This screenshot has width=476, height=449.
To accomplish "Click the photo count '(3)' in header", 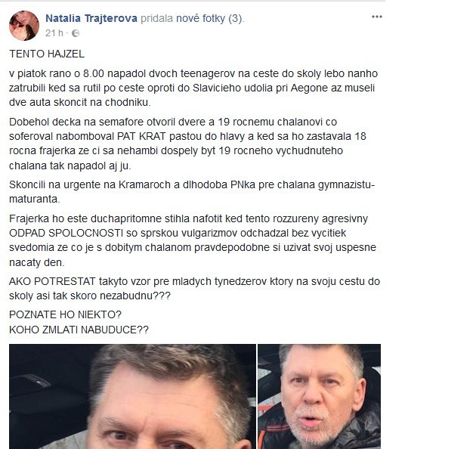I will click(236, 19).
